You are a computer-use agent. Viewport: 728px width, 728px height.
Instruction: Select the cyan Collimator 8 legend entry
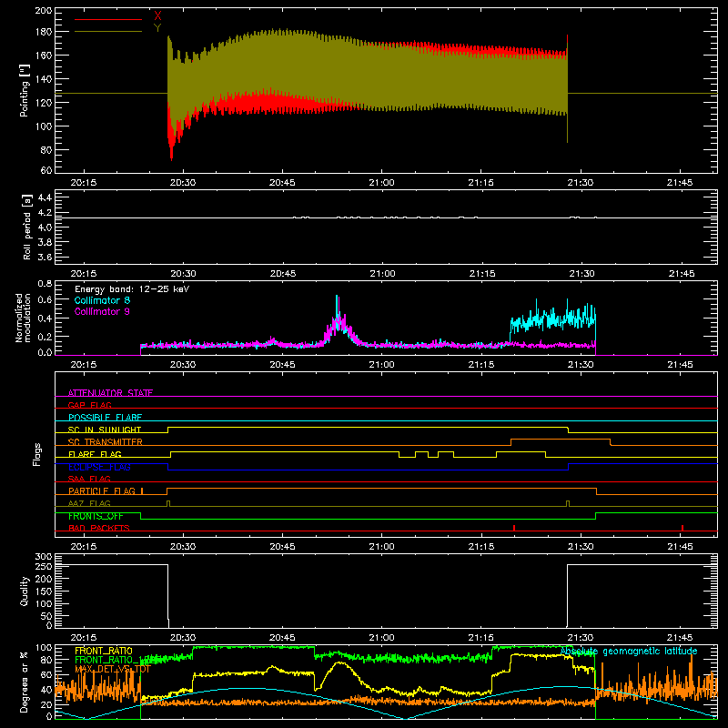coord(102,300)
